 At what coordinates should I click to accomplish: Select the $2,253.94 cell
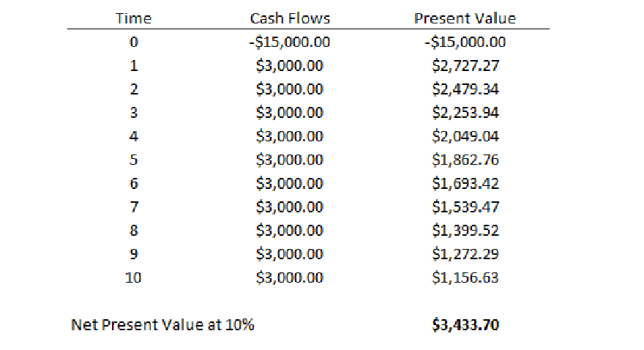465,113
